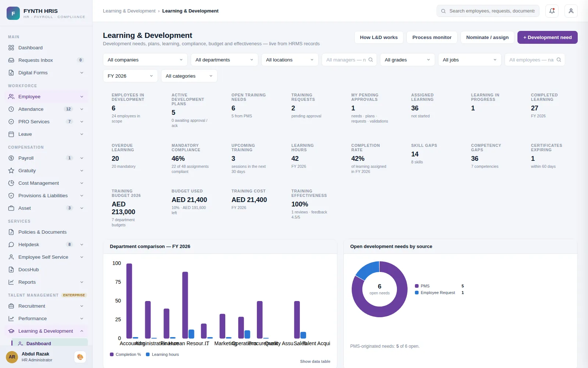Select Employee Self Service menu item

pos(46,257)
